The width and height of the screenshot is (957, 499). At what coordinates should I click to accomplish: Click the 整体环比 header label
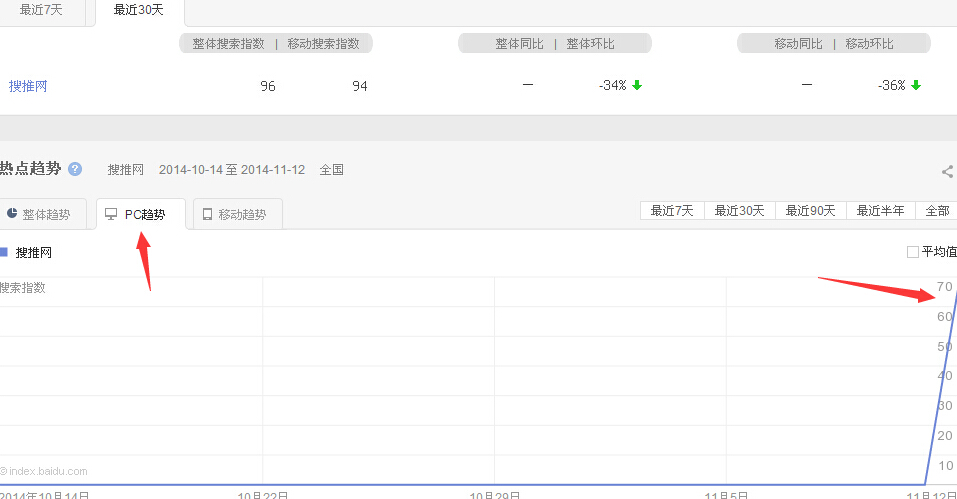coord(590,44)
